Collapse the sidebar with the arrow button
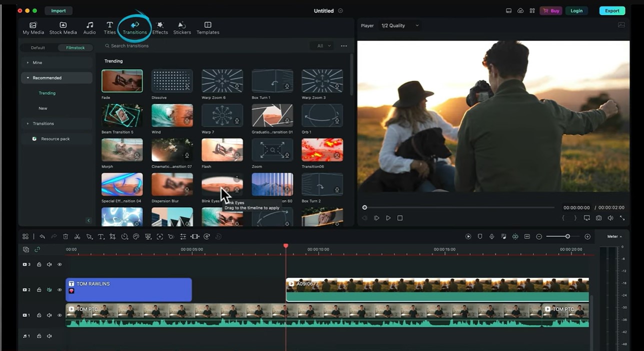Image resolution: width=644 pixels, height=351 pixels. (89, 220)
